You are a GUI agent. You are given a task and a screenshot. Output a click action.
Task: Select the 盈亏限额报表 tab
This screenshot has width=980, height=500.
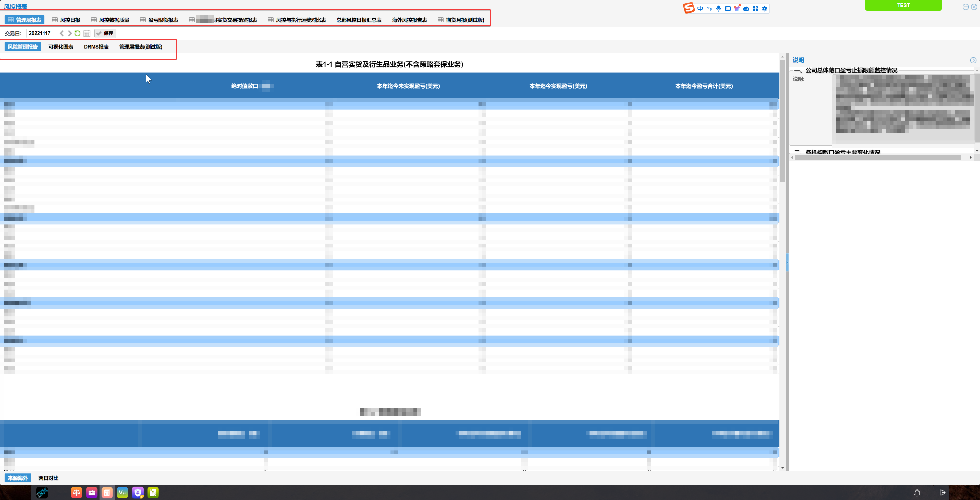159,20
